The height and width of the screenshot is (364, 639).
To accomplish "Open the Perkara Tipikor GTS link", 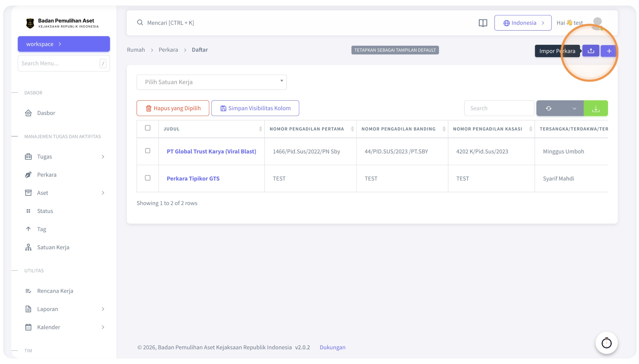I will (x=193, y=179).
